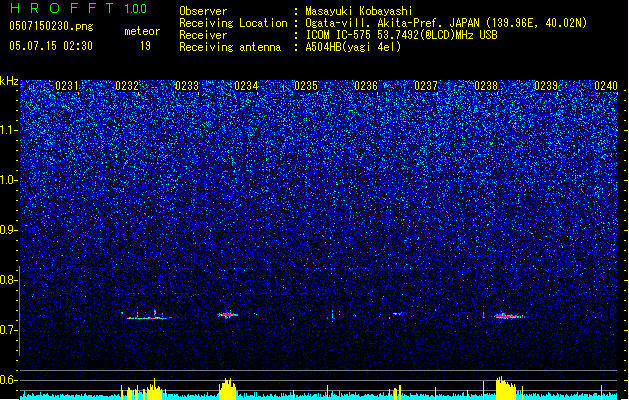Screen dimensions: 629x400
Task: Click the Ogata-vill. Akita-Pref. JAPAN location text
Action: click(446, 23)
